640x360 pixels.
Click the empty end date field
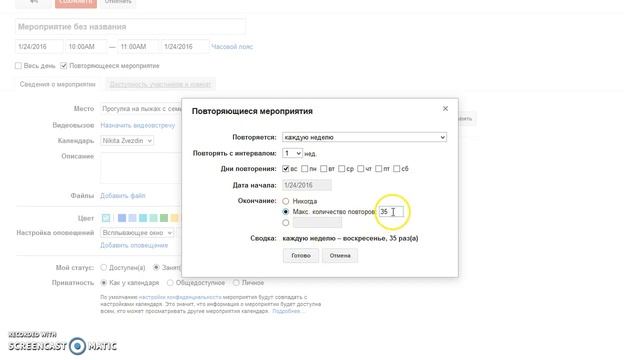pos(317,222)
